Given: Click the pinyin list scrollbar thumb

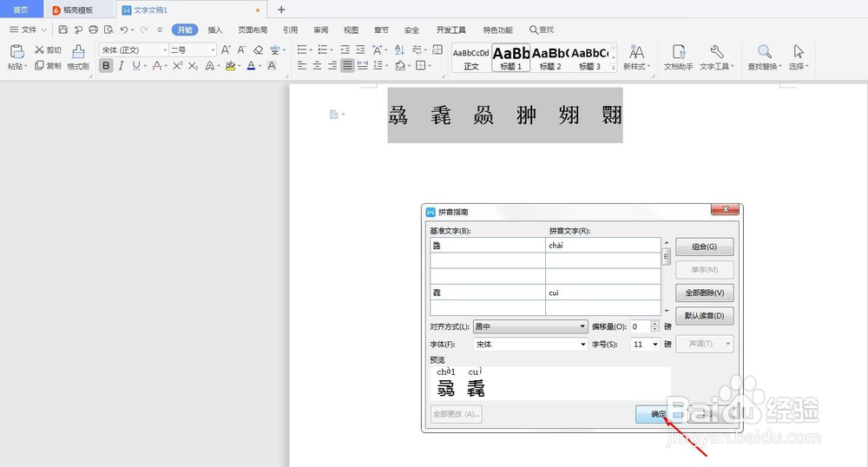Looking at the screenshot, I should (667, 257).
